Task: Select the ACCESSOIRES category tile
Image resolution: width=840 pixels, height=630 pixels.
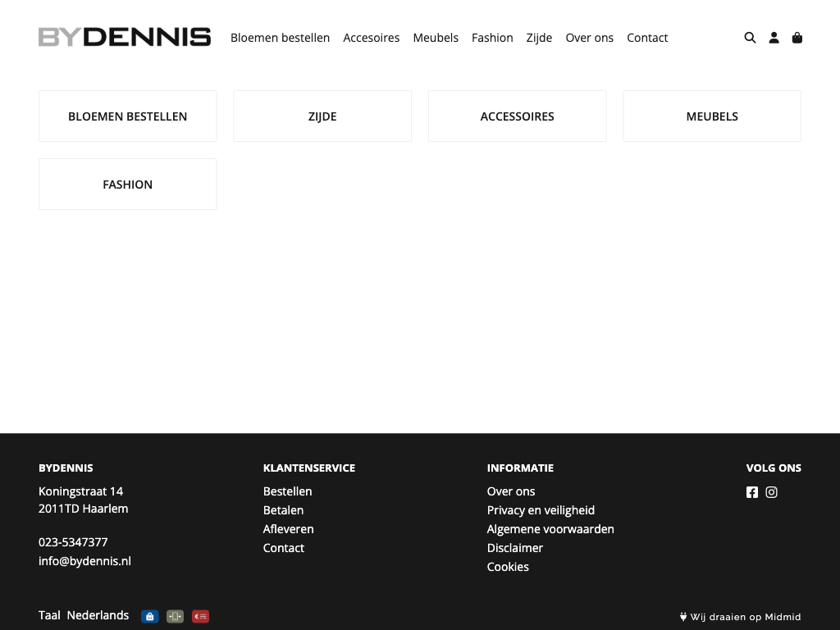Action: coord(517,116)
